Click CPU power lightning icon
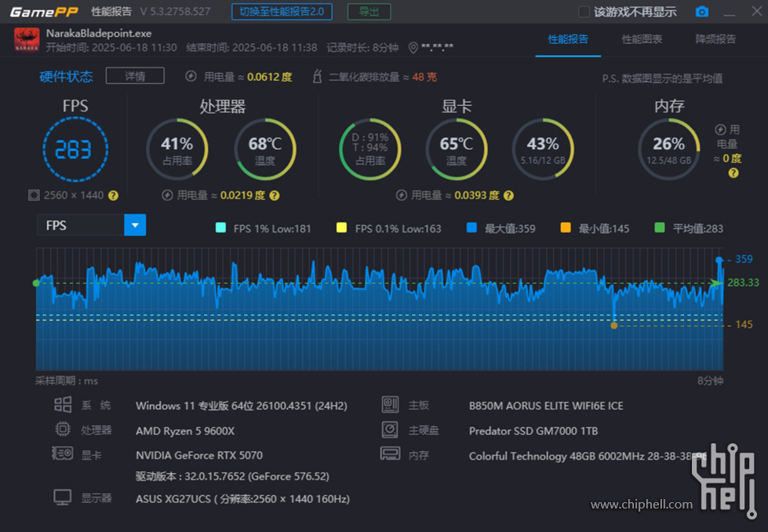The width and height of the screenshot is (768, 532). click(x=167, y=195)
